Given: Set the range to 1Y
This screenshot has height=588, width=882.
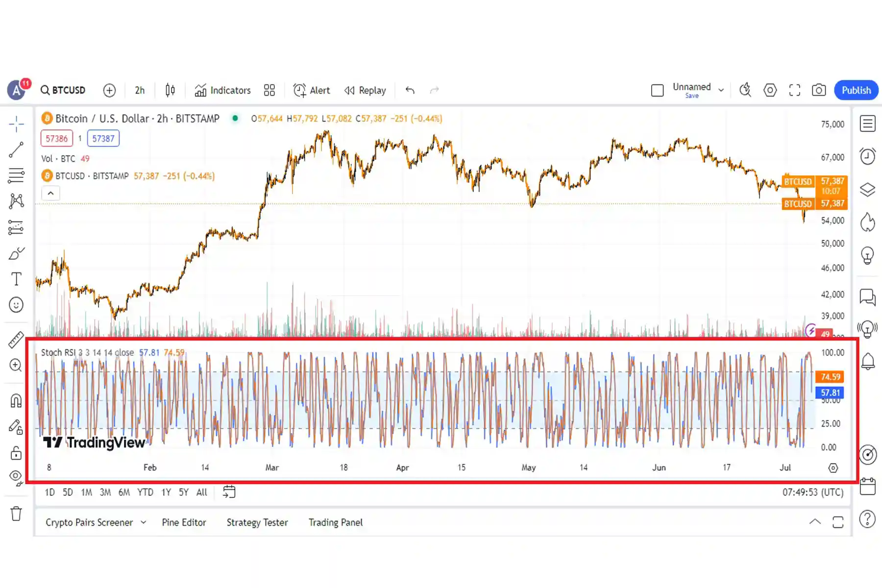Looking at the screenshot, I should (166, 492).
